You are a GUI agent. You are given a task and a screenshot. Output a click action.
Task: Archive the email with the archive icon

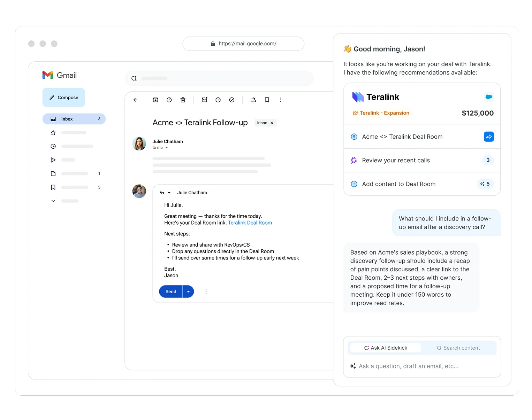coord(155,100)
